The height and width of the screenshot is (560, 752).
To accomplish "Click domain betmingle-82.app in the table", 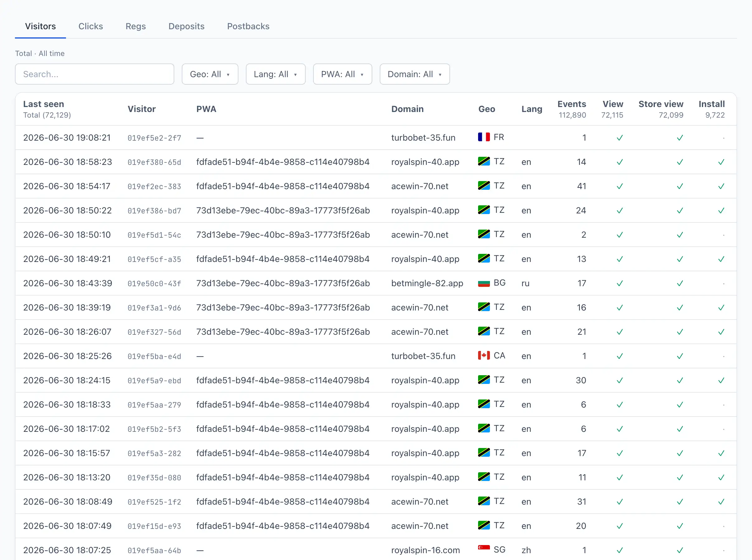I will pos(427,283).
